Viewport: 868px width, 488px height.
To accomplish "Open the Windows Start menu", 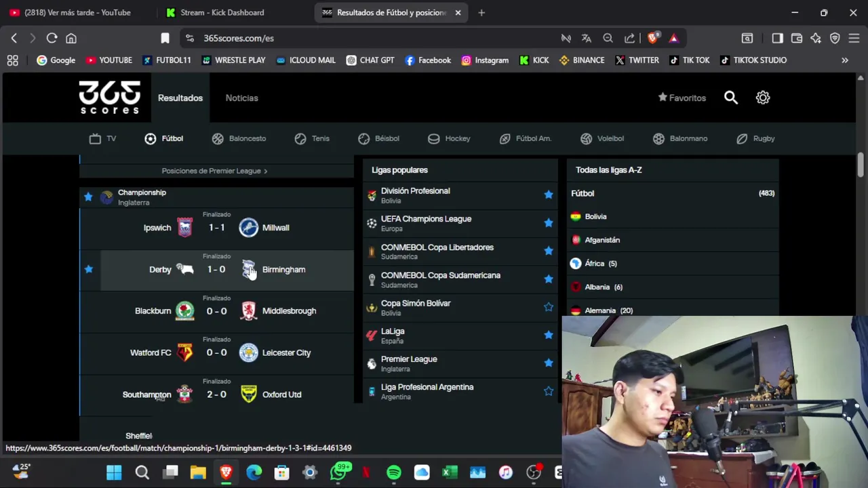I will click(114, 472).
